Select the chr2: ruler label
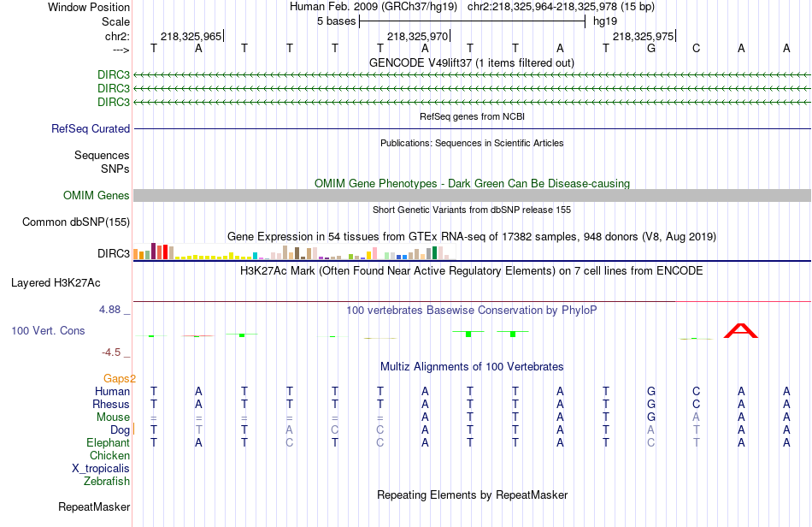This screenshot has width=812, height=527. [117, 36]
